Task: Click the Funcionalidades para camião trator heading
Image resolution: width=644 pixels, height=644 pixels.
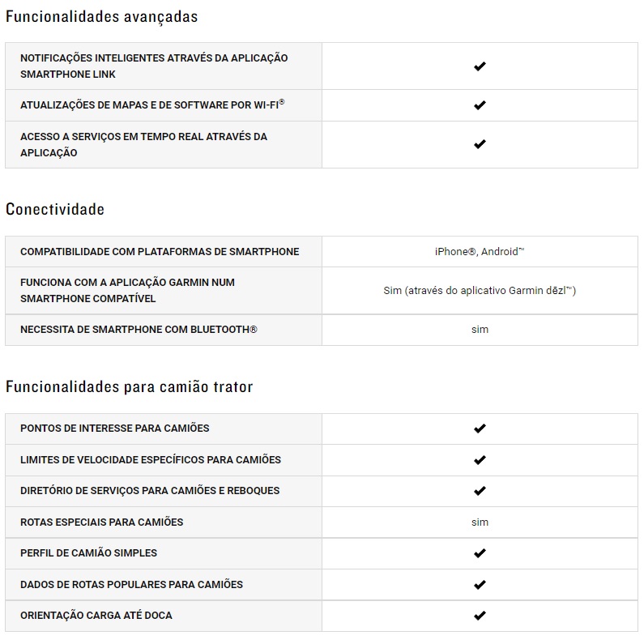Action: [x=129, y=386]
